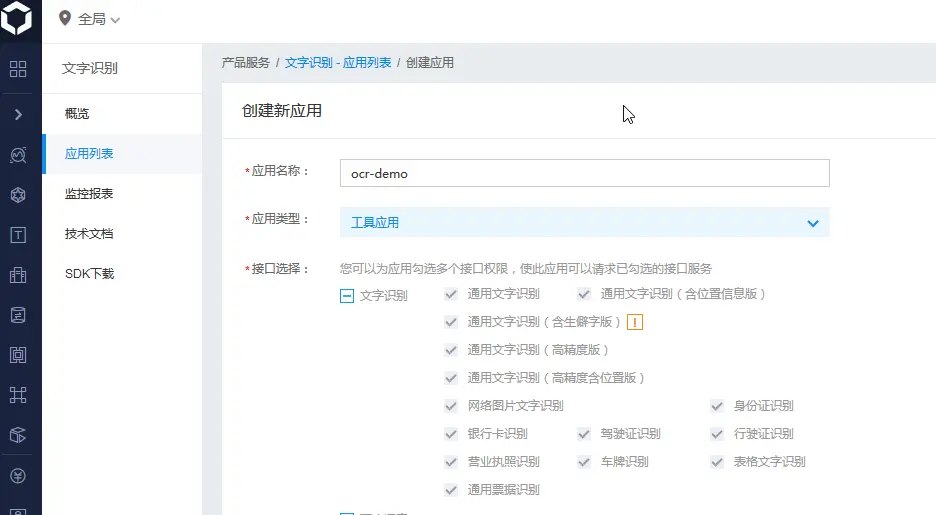Toggle the 表格文字识别 checkbox
Image resolution: width=936 pixels, height=515 pixels.
717,462
